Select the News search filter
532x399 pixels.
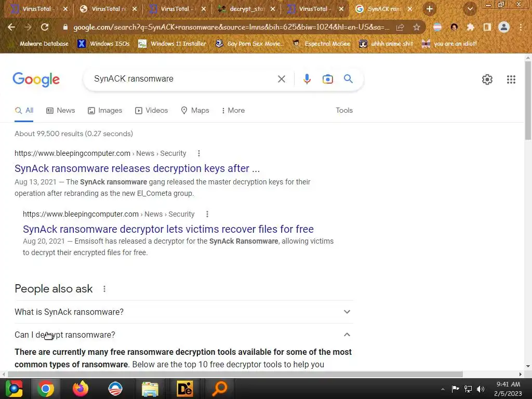click(61, 111)
